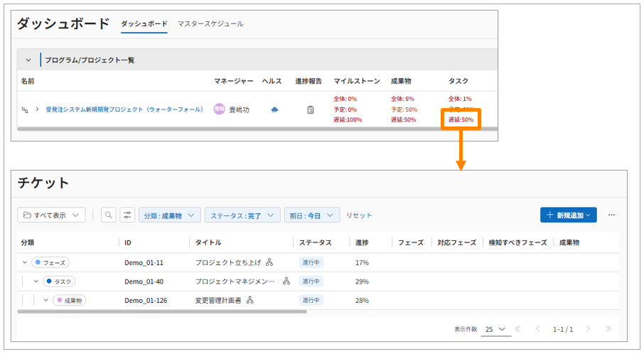Open the filter settings sliders icon
Screen dimensions: 644x354
pos(127,215)
